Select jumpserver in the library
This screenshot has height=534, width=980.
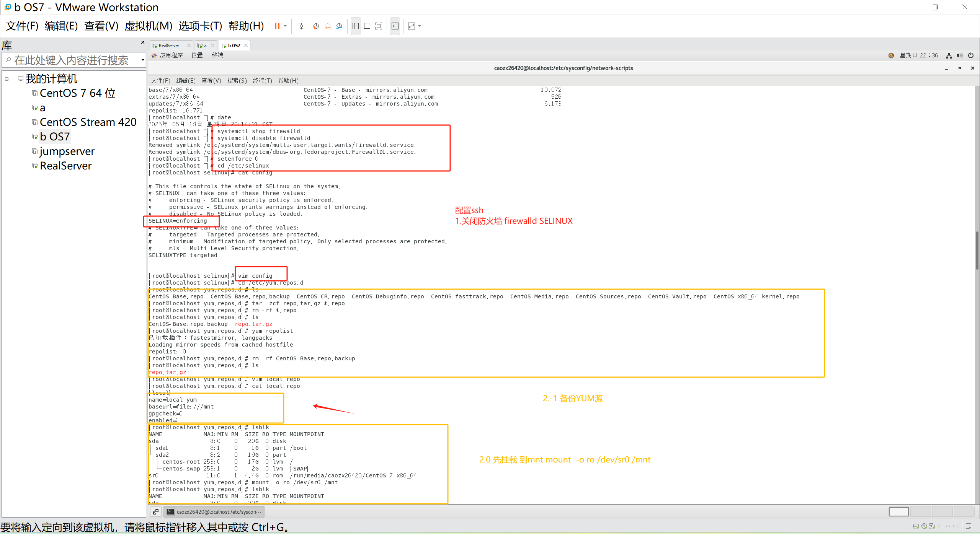point(67,151)
